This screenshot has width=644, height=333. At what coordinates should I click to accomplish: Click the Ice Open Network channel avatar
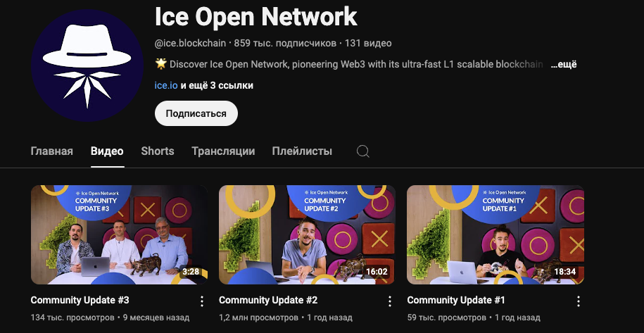87,65
